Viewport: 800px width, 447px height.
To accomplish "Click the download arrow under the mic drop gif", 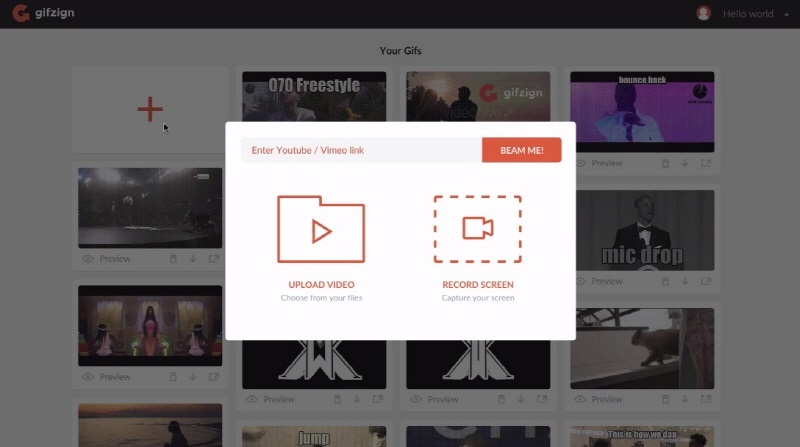I will (x=685, y=281).
